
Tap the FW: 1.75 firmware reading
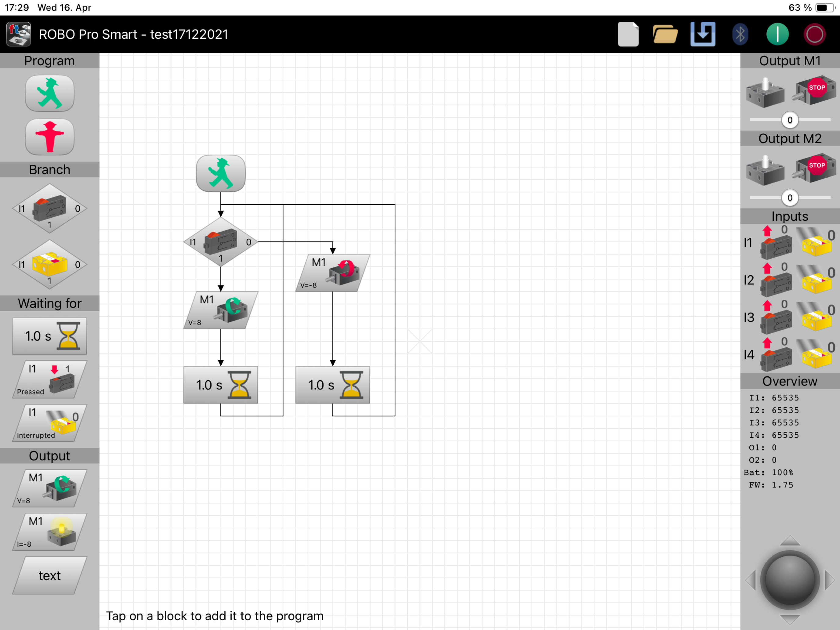[x=771, y=485]
